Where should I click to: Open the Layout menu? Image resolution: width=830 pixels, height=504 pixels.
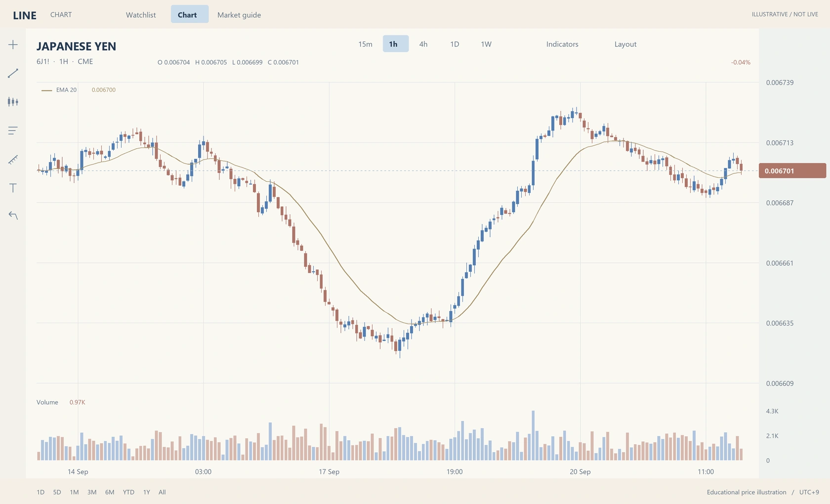[625, 44]
